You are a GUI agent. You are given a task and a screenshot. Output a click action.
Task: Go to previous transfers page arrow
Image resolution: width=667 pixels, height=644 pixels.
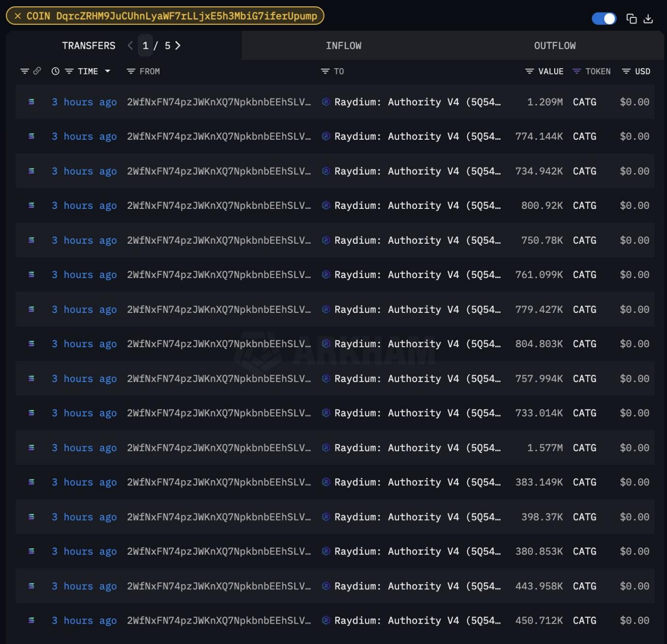click(130, 45)
